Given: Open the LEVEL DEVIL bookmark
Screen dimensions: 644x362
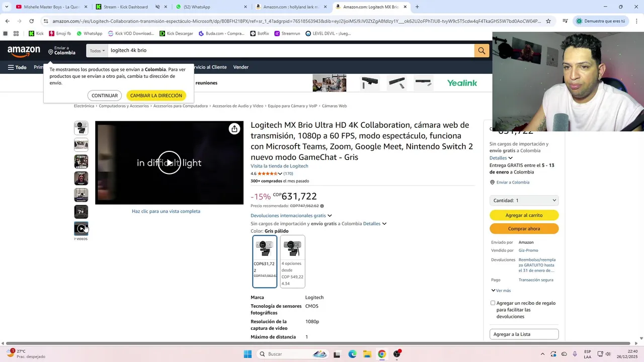Looking at the screenshot, I should [x=328, y=34].
